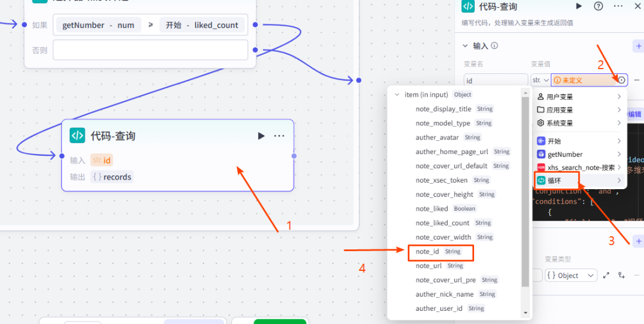The width and height of the screenshot is (644, 324).
Task: Click the variable selector icon in 未定义 field
Action: tap(622, 80)
